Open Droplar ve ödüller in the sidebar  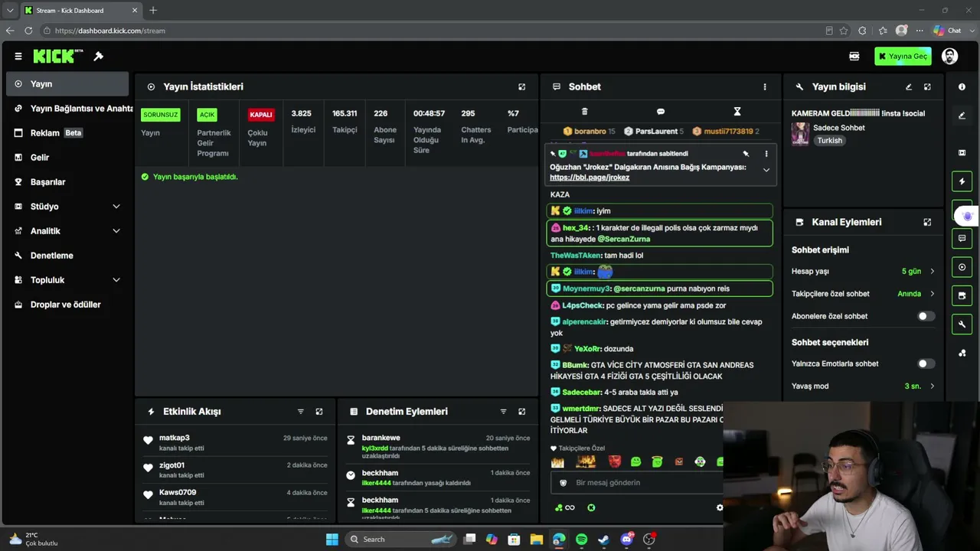click(67, 305)
